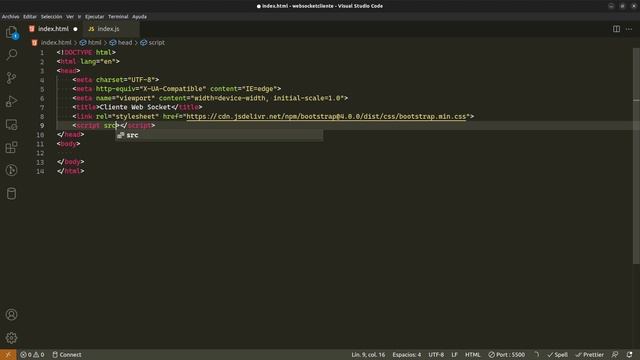Click the errors and warnings counter
640x360 pixels.
coord(32,355)
